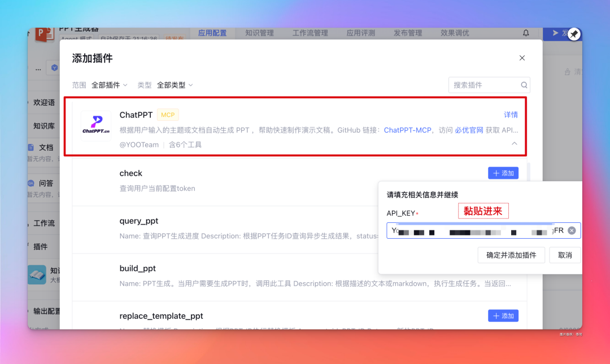This screenshot has height=364, width=610.
Task: Click the 文档 document icon
Action: coord(30,147)
